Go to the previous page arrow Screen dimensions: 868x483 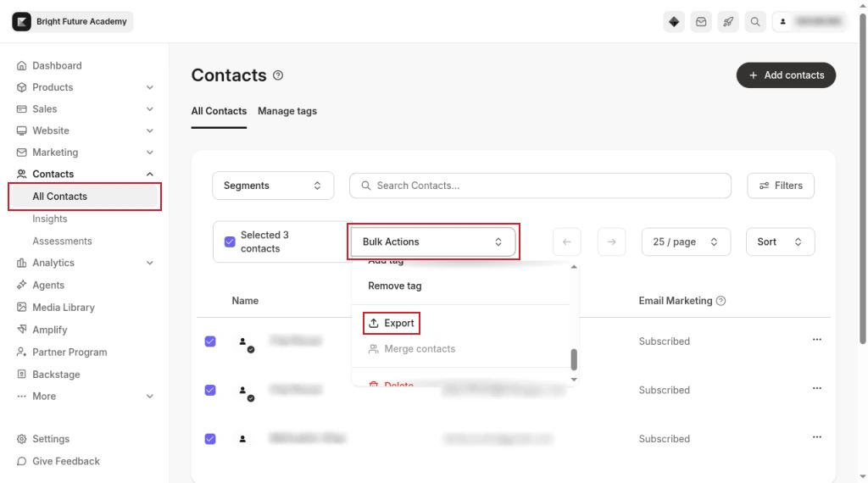point(567,241)
